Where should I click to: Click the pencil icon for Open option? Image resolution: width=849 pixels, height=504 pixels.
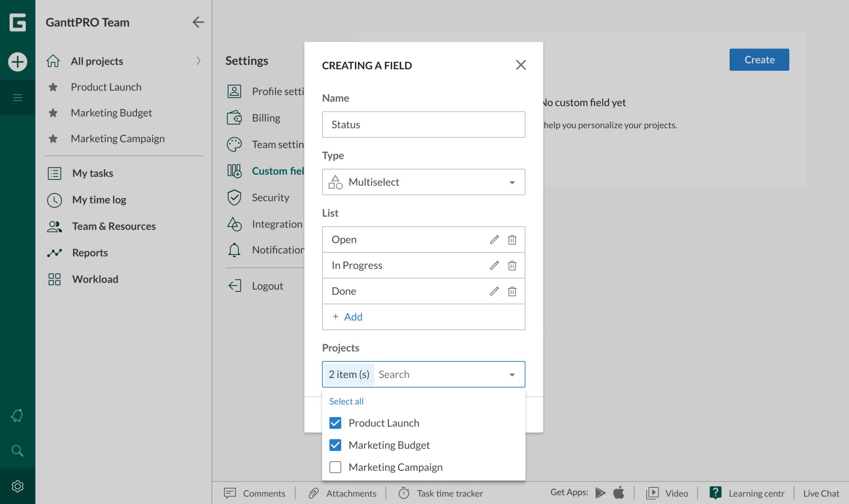tap(494, 240)
